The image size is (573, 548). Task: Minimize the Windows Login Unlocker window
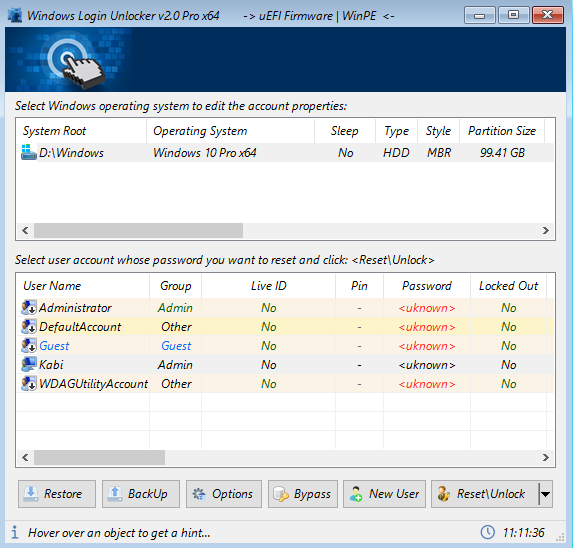click(x=479, y=15)
